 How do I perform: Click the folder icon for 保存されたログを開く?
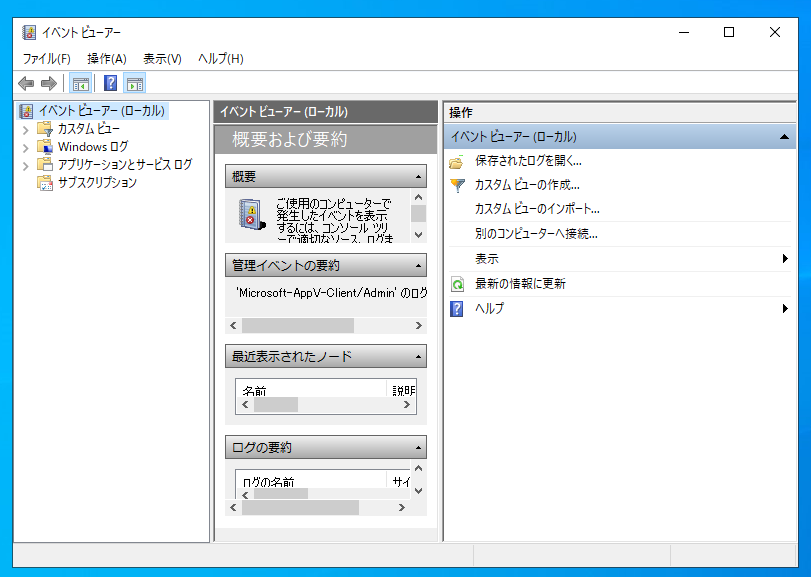[457, 161]
